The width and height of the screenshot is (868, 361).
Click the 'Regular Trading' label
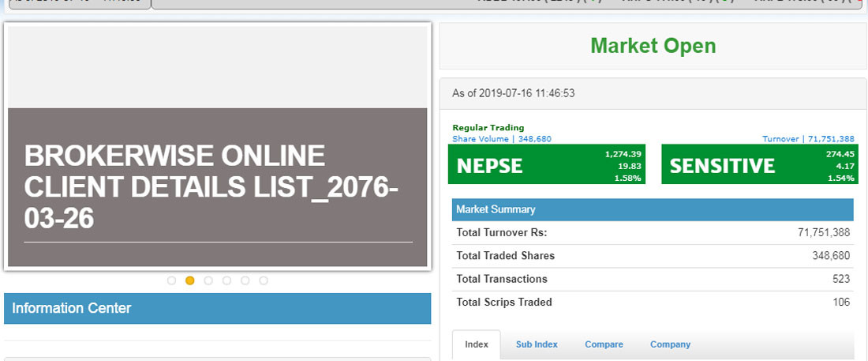point(488,127)
